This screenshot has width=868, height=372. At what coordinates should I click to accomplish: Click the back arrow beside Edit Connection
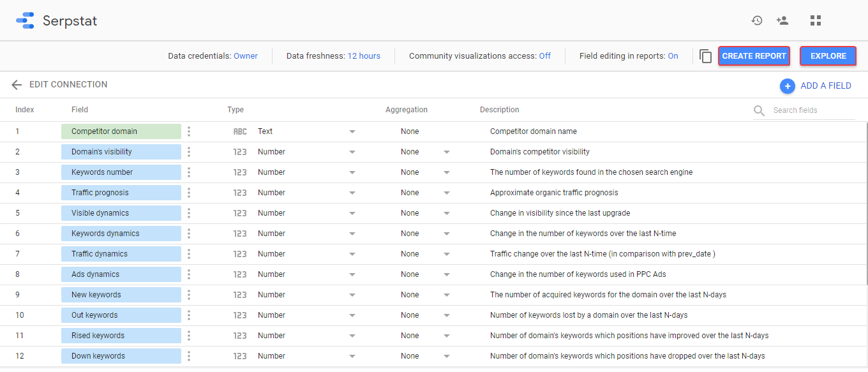coord(17,85)
